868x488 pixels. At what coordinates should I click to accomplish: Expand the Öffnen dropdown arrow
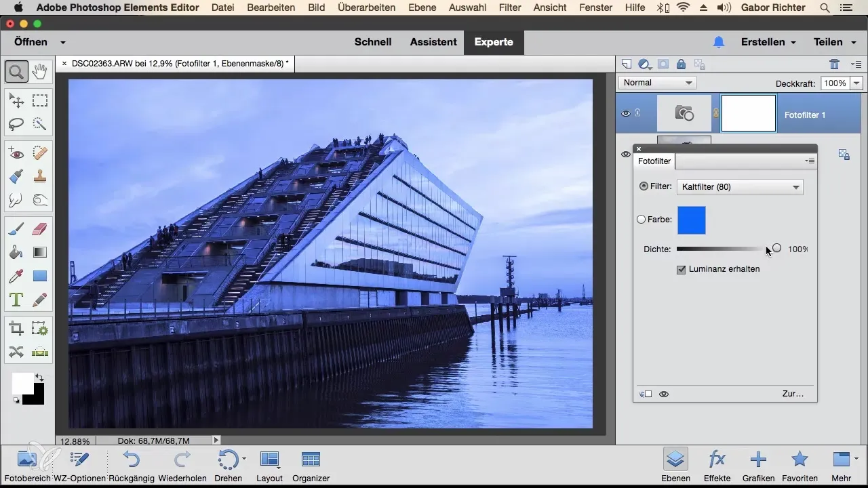63,42
